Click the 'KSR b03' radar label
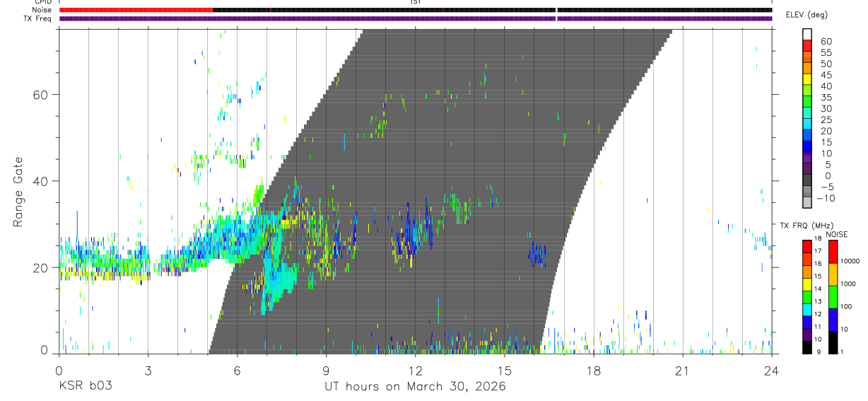This screenshot has width=868, height=401. tap(84, 386)
